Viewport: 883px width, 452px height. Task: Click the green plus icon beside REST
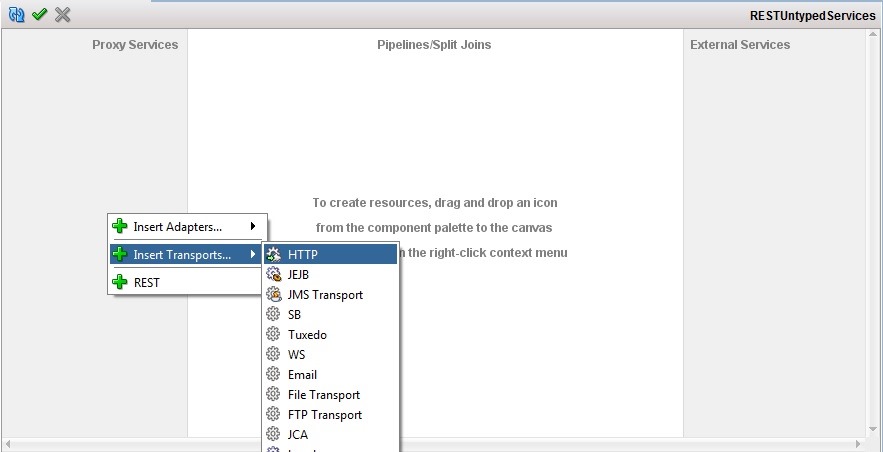pos(120,283)
